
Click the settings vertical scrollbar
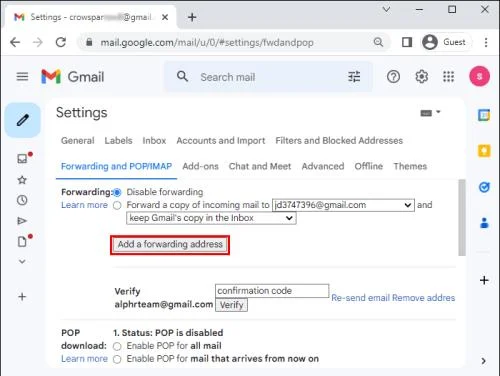(462, 218)
